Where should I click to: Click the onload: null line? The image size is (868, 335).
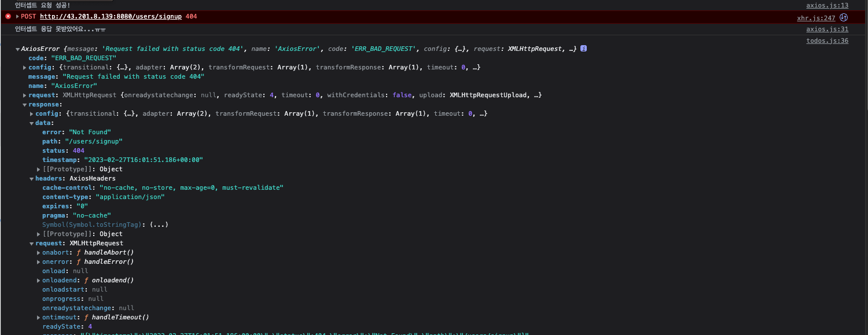click(x=65, y=271)
